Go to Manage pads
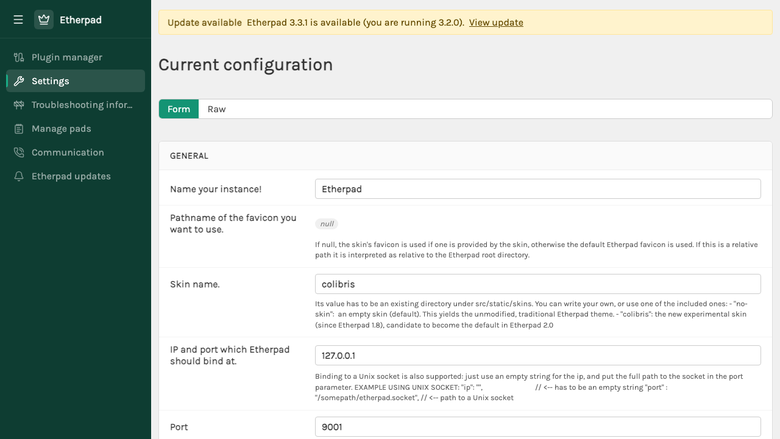 point(76,129)
